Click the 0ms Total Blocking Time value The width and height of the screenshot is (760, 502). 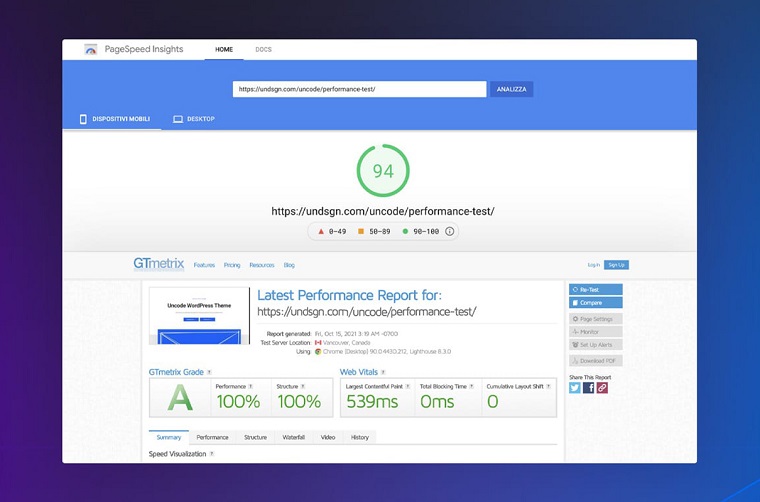[437, 402]
